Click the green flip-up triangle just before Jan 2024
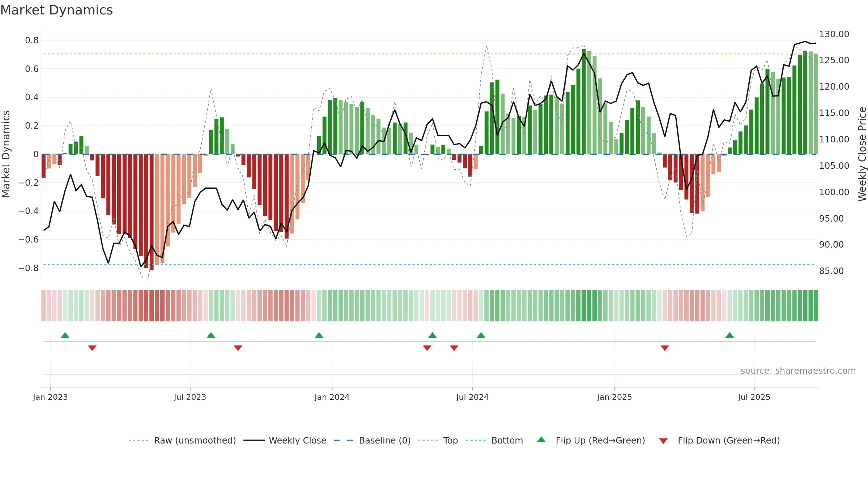 (x=319, y=335)
